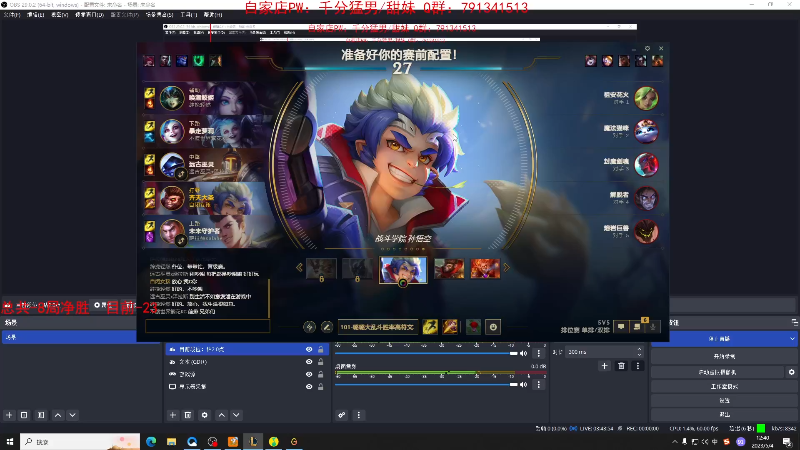
Task: Add a new scene with the plus icon
Action: coord(9,415)
